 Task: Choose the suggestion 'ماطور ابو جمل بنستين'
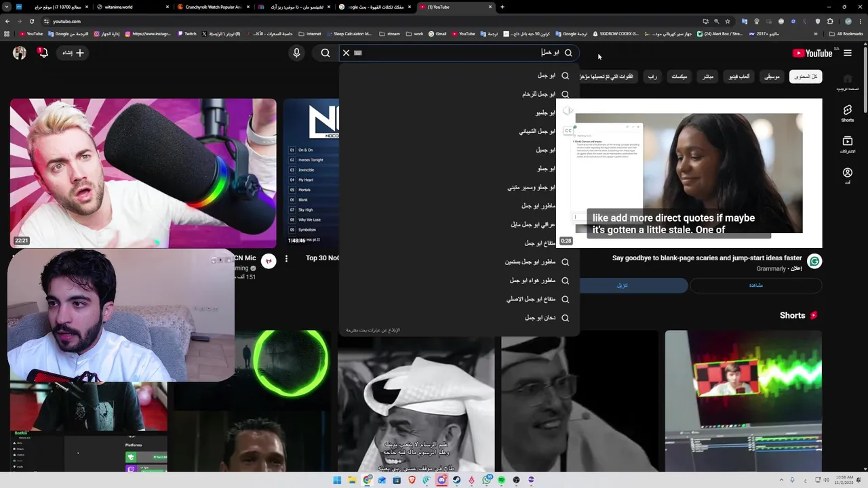click(x=459, y=262)
